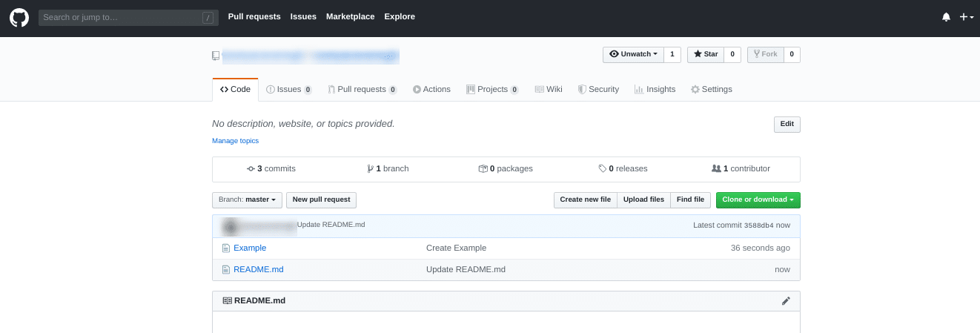Open the Branch: master dropdown

click(247, 200)
